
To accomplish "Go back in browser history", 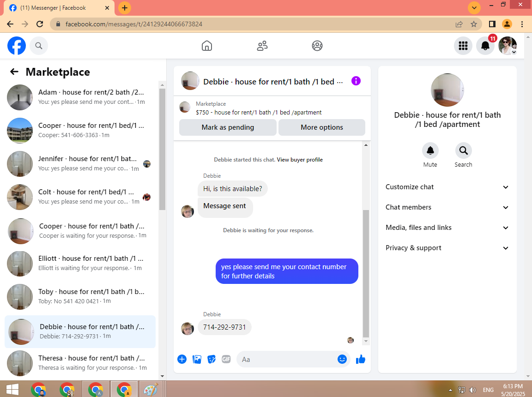I will coord(10,24).
